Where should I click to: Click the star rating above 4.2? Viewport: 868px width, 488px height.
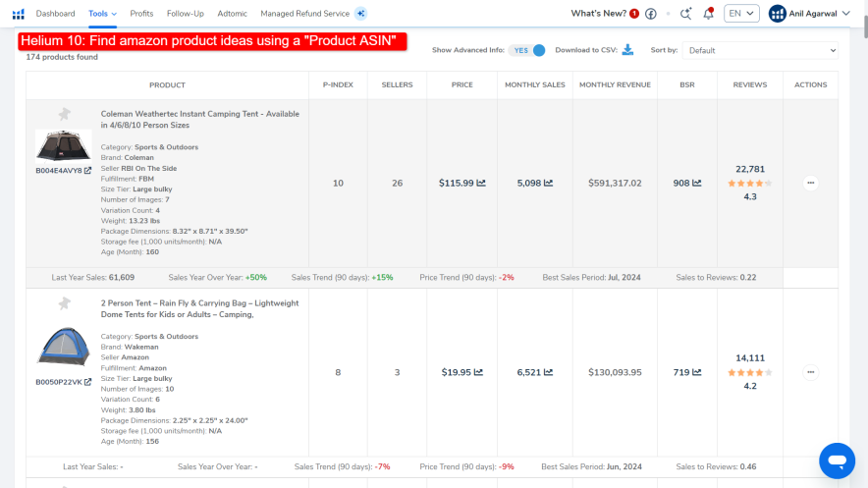click(750, 372)
